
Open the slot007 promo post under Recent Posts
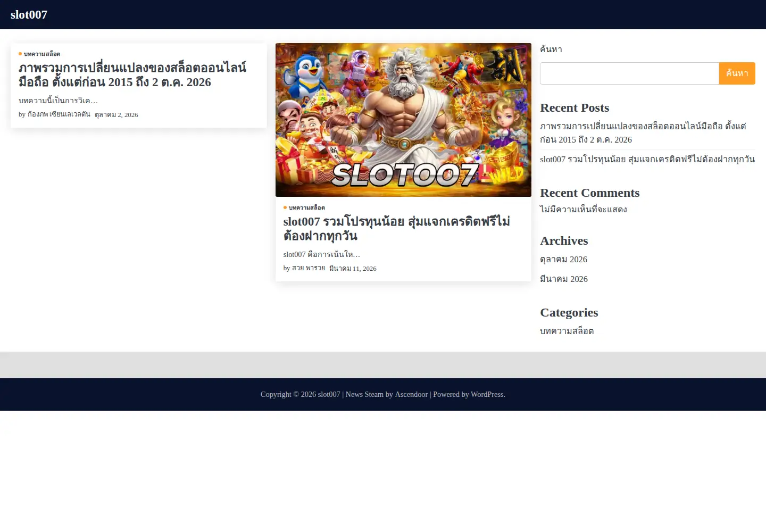coord(647,159)
